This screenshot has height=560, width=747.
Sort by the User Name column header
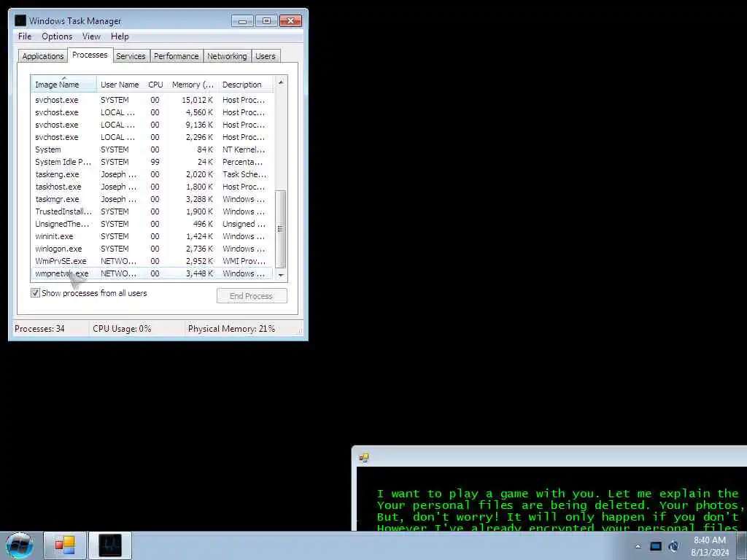point(120,85)
